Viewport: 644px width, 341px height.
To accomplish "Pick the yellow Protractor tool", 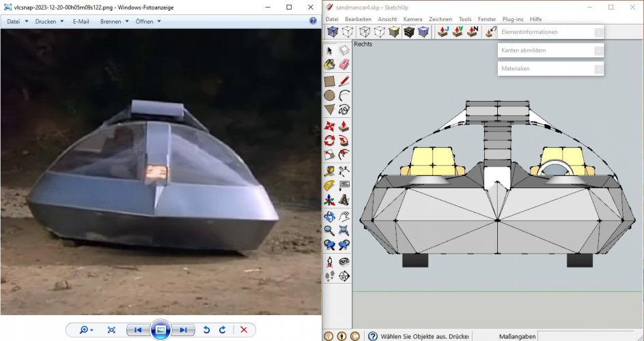I will pos(329,186).
